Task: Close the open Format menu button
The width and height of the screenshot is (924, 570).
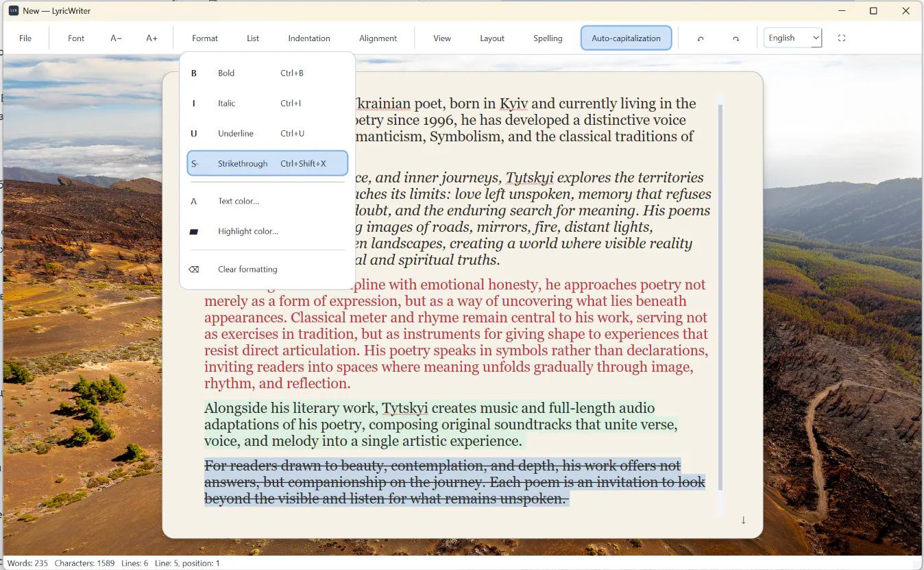Action: tap(205, 38)
